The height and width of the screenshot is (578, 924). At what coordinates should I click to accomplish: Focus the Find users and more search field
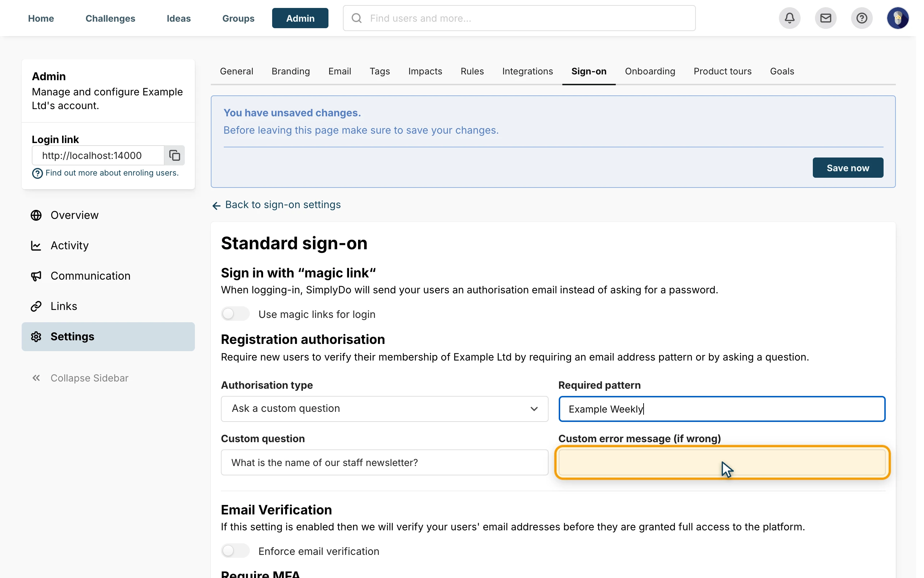pos(519,18)
